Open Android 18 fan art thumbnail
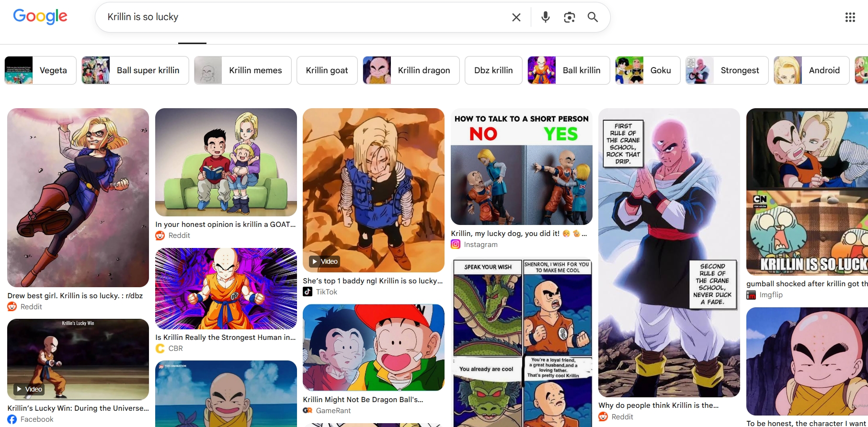The image size is (868, 427). coord(78,198)
